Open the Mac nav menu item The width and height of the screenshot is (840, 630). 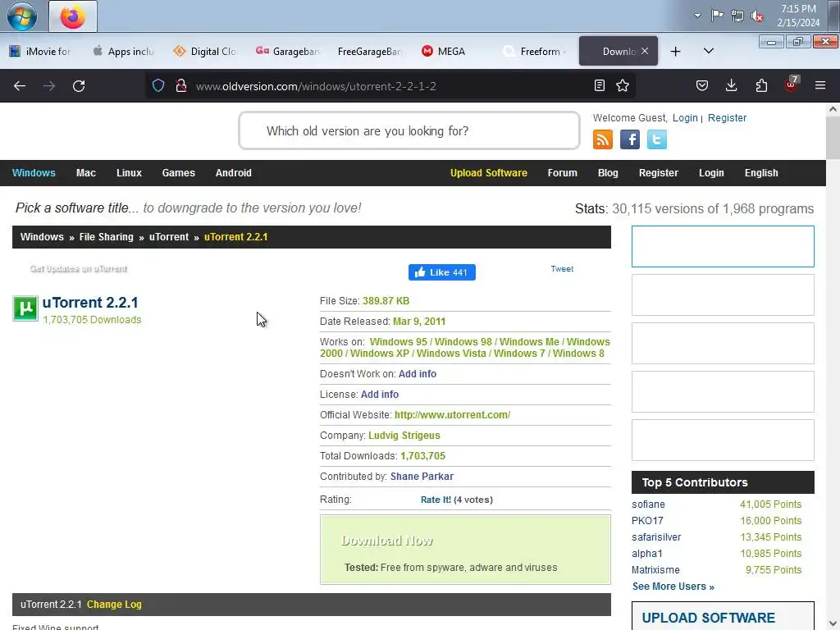pyautogui.click(x=86, y=173)
